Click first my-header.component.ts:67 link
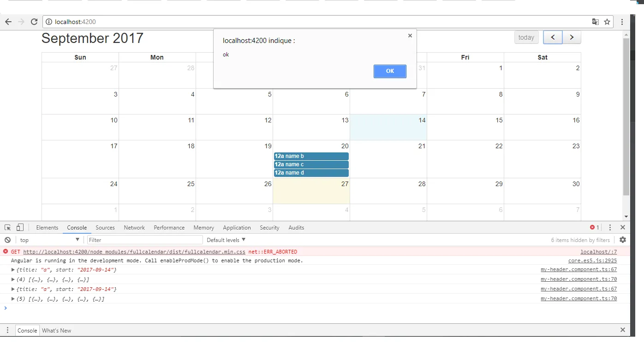644x351 pixels. pos(578,269)
